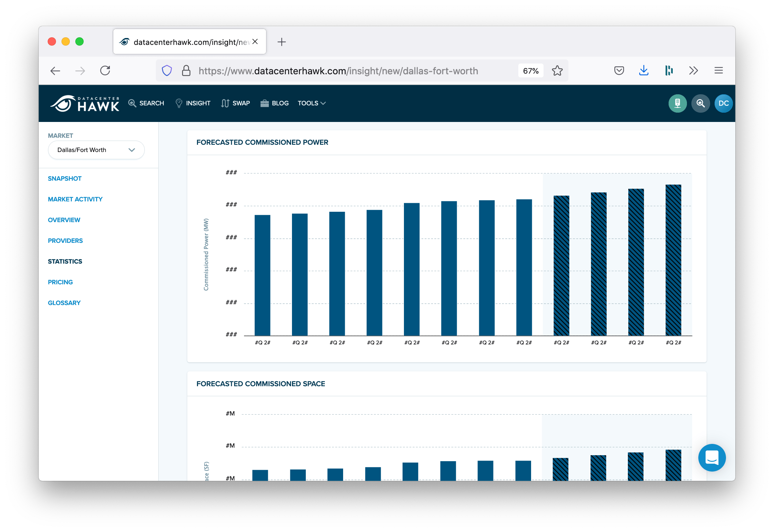Click the Datacenter Hawk logo
The image size is (774, 532).
point(85,103)
